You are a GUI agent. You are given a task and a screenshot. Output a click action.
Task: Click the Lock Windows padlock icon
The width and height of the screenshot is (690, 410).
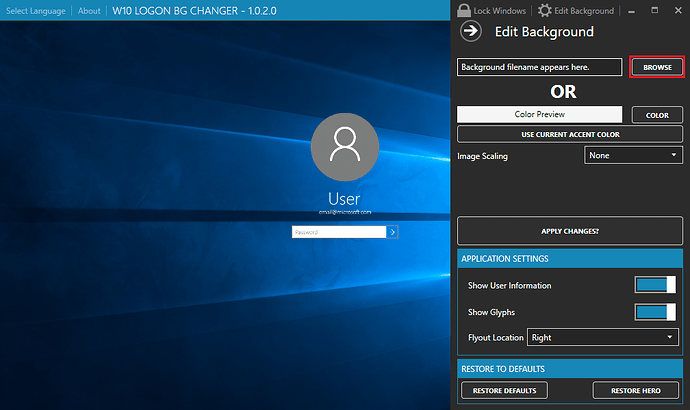pyautogui.click(x=464, y=10)
